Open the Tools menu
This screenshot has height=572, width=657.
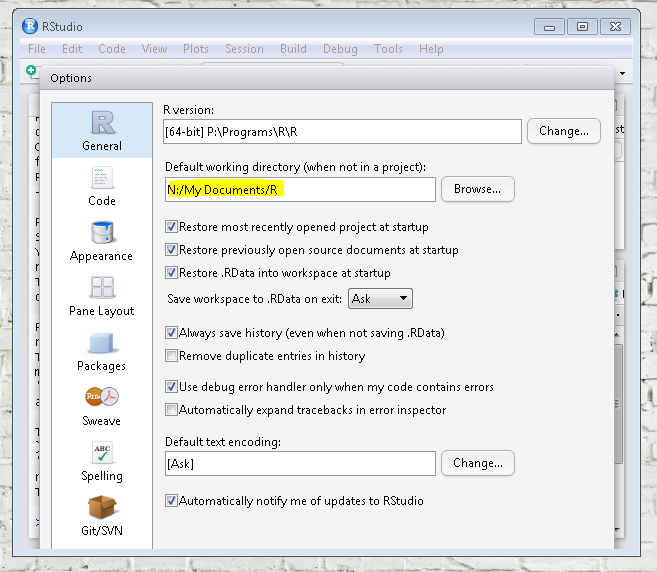click(388, 49)
